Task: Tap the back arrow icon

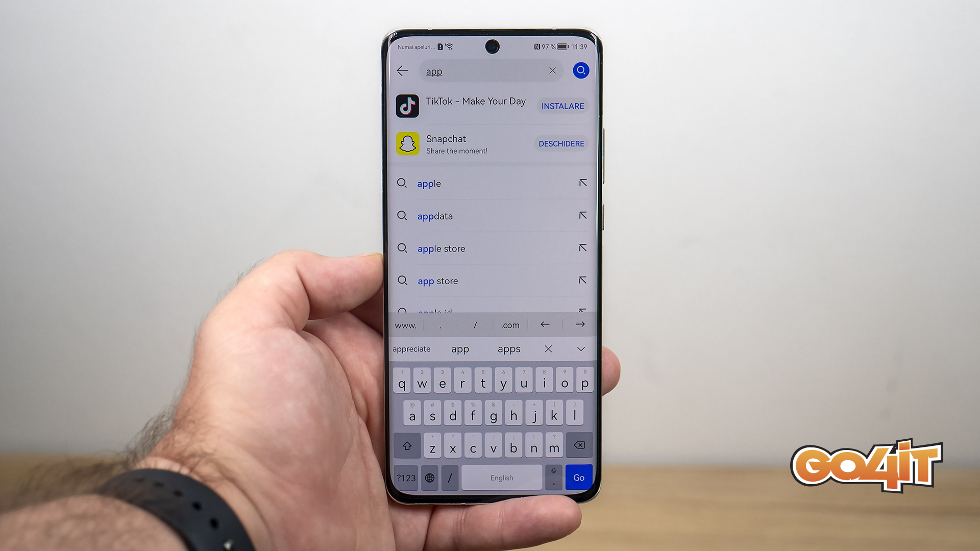Action: coord(401,70)
